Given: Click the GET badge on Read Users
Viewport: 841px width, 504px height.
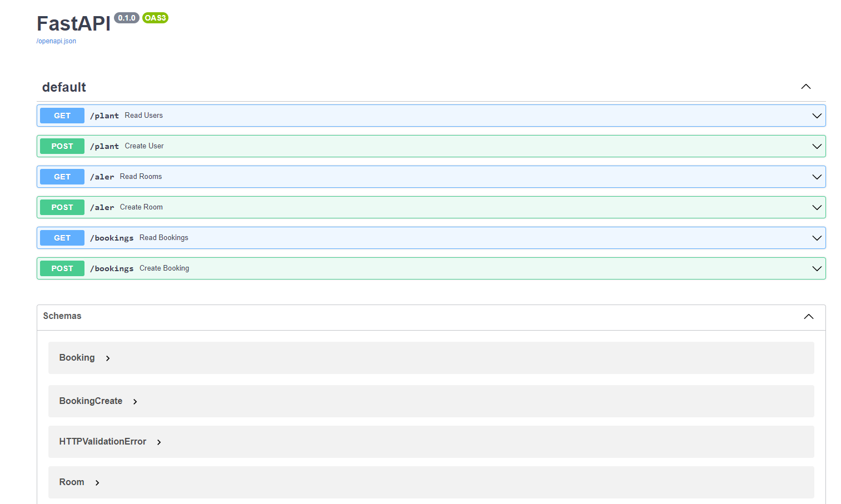Looking at the screenshot, I should point(61,115).
